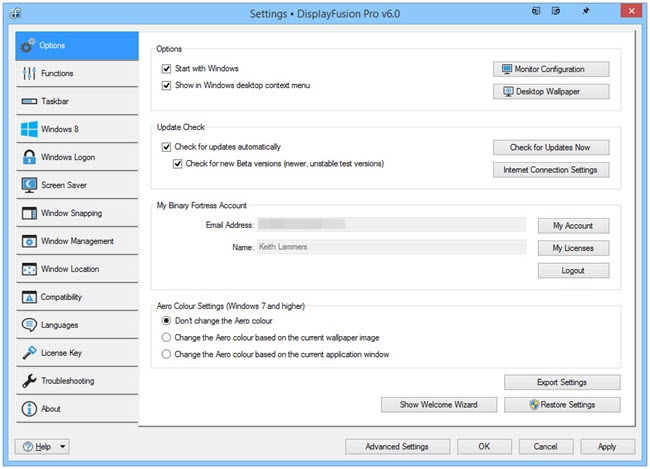Viewport: 650px width, 469px height.
Task: Click the Functions sliders icon
Action: click(29, 73)
